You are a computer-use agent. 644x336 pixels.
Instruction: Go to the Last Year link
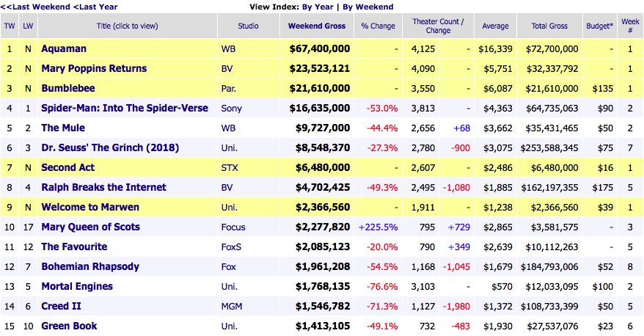click(95, 7)
